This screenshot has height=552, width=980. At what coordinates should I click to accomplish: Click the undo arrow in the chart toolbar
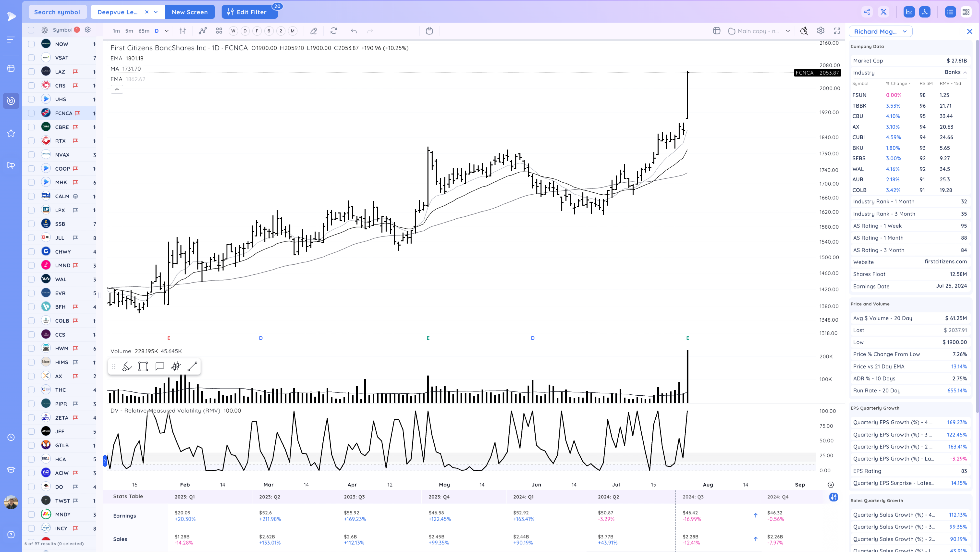point(354,31)
